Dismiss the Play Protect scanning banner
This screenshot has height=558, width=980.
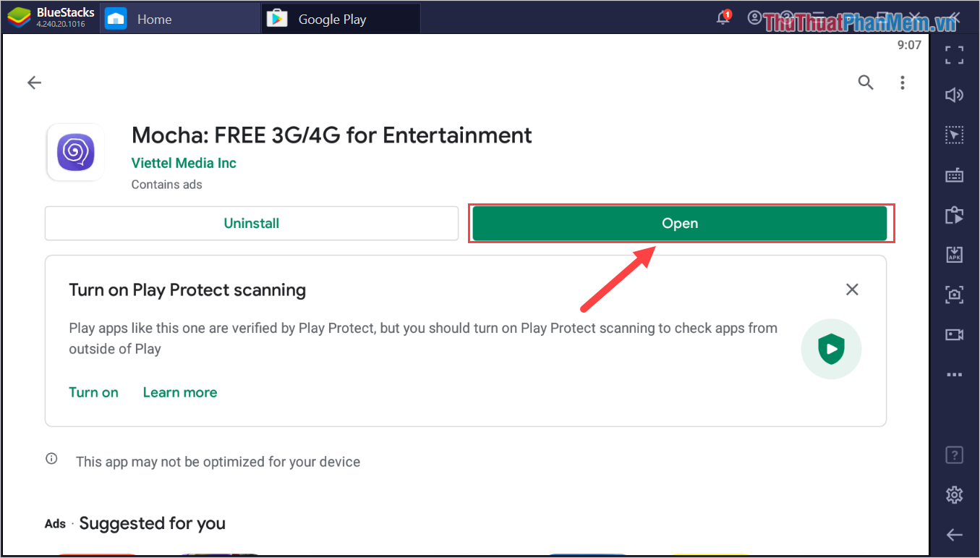point(852,289)
